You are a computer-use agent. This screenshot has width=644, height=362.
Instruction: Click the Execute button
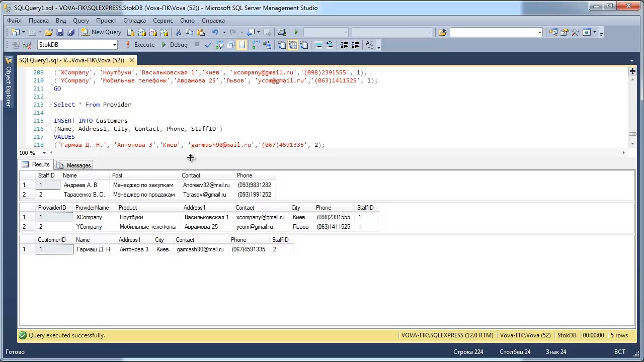(139, 45)
